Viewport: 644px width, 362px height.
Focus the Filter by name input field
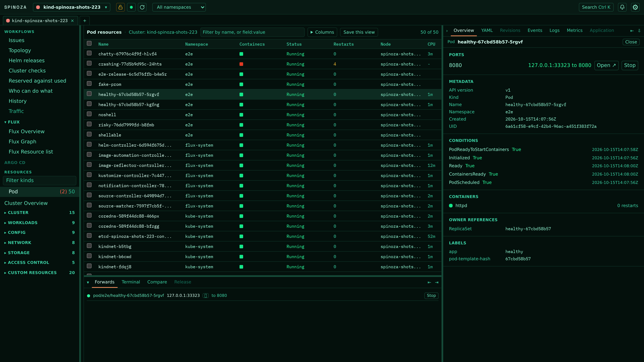pyautogui.click(x=252, y=32)
